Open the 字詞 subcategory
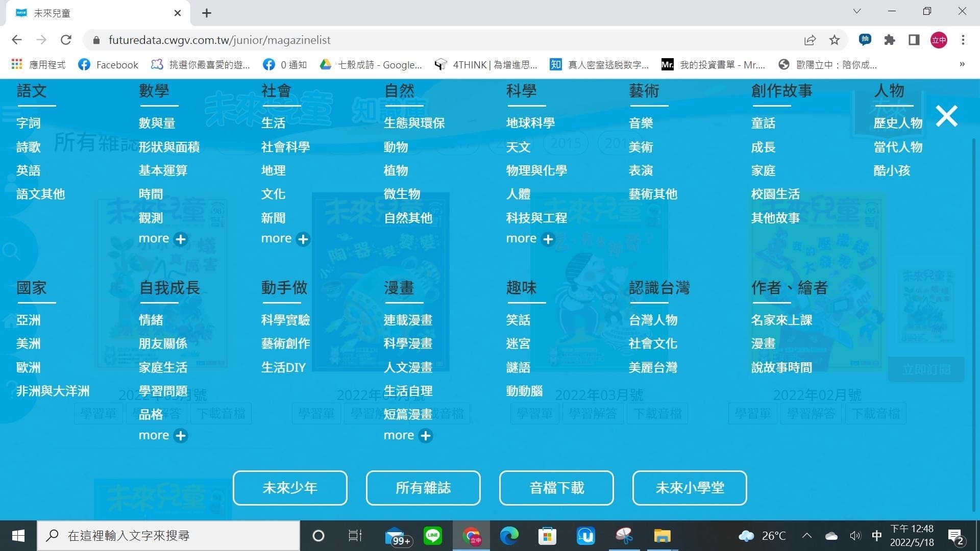The height and width of the screenshot is (551, 980). 29,123
